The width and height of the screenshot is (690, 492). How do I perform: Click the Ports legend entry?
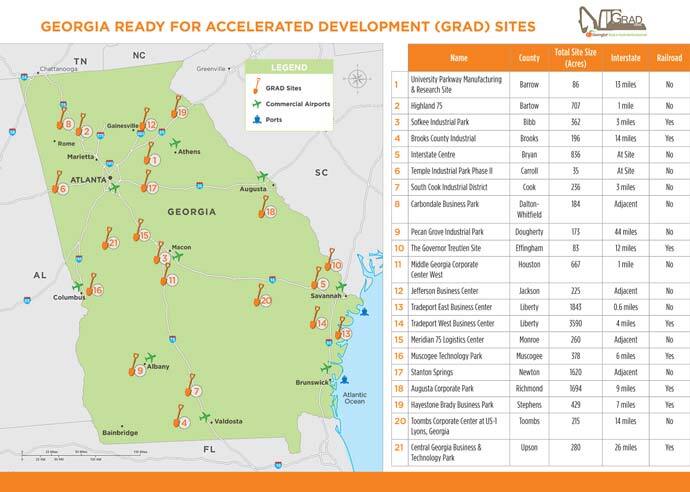click(268, 119)
